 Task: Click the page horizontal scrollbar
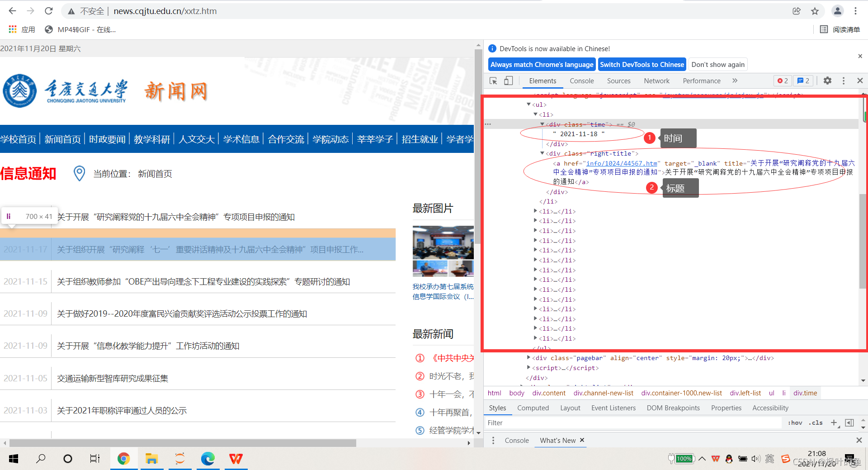[183, 443]
